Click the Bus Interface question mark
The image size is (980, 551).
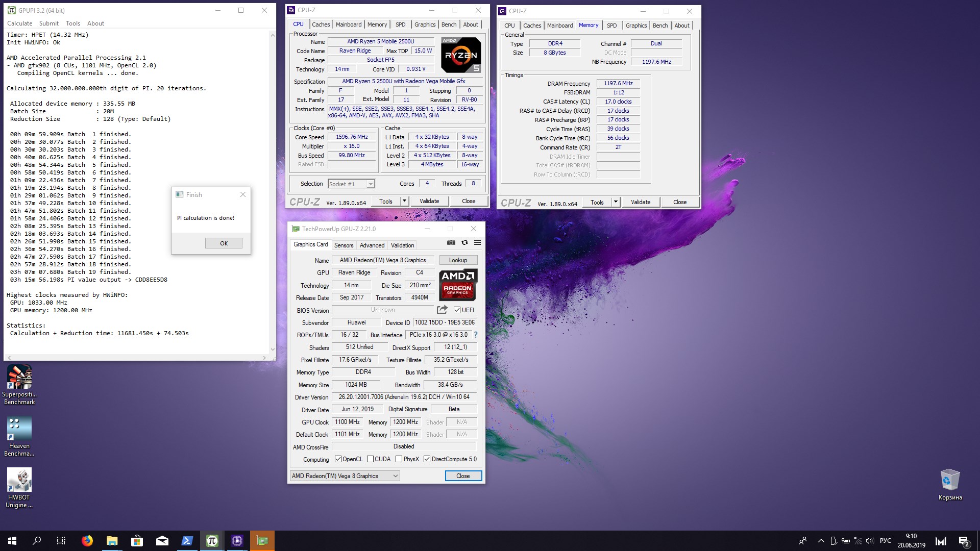[476, 335]
